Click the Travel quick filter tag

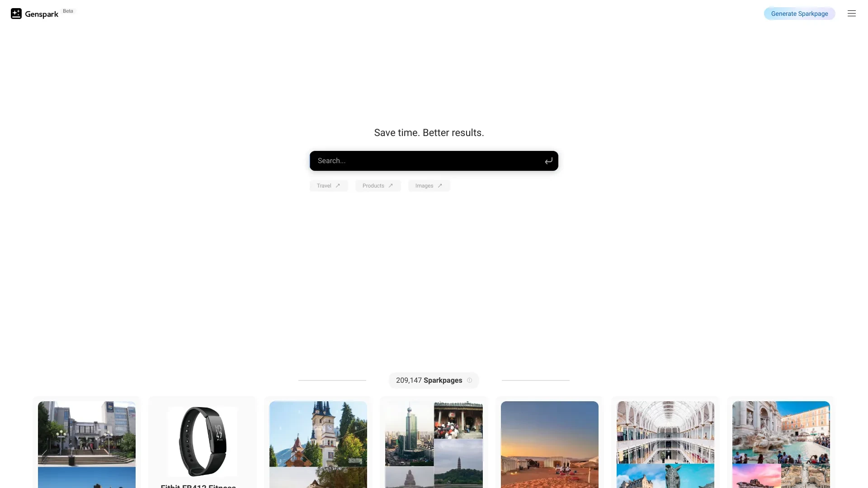coord(329,185)
